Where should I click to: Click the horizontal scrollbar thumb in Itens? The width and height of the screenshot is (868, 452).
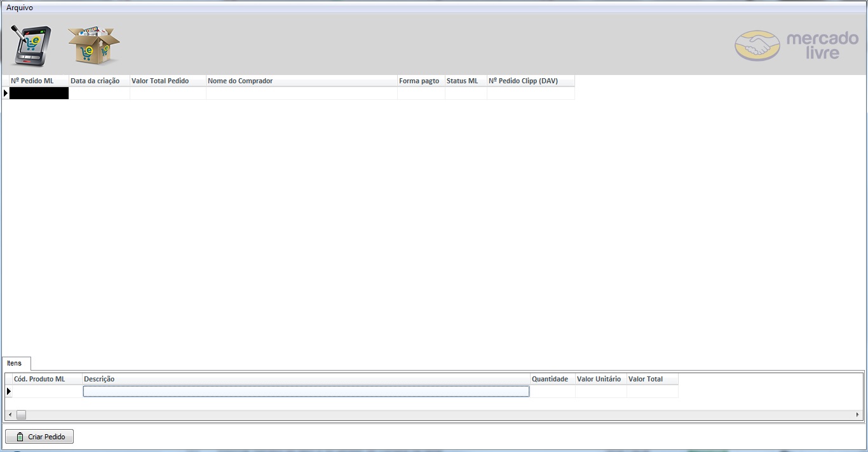[x=21, y=414]
